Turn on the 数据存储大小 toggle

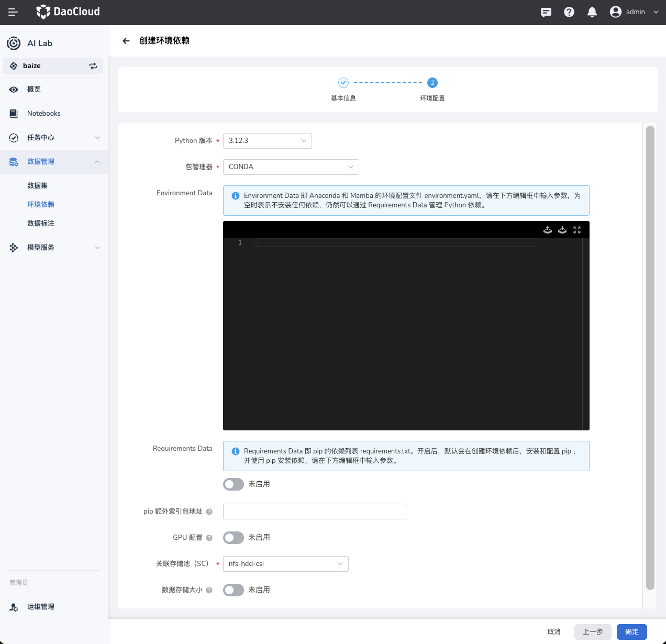[x=234, y=590]
